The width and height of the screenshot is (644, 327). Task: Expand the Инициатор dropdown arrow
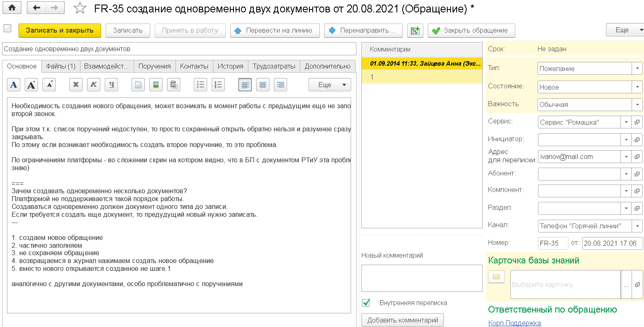(626, 140)
